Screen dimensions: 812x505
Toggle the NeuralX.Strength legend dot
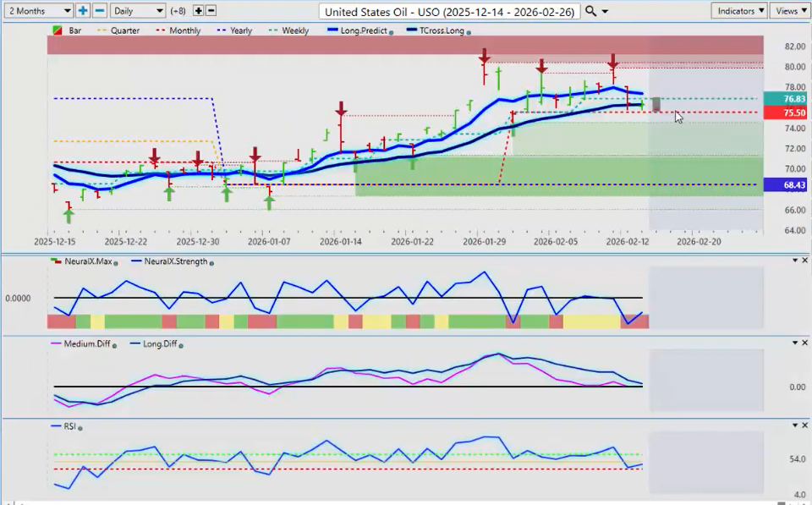click(211, 262)
